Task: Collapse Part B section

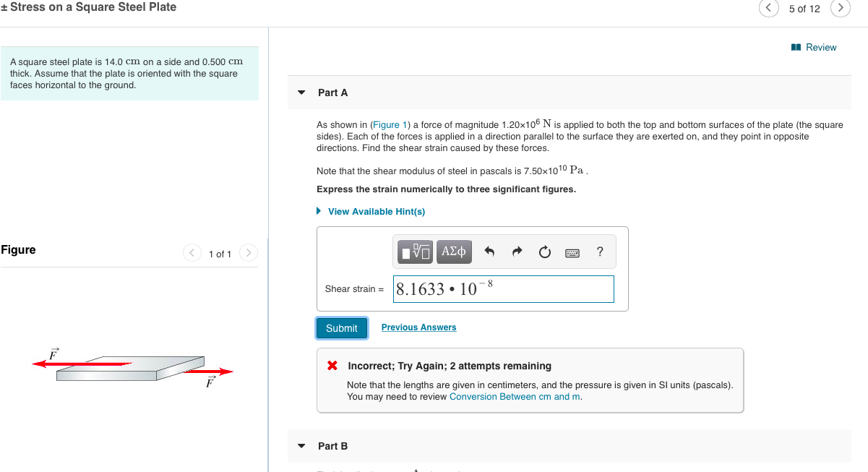Action: click(302, 446)
